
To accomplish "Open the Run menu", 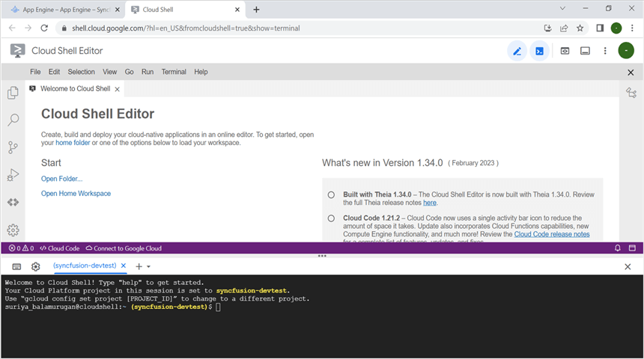I will 148,72.
